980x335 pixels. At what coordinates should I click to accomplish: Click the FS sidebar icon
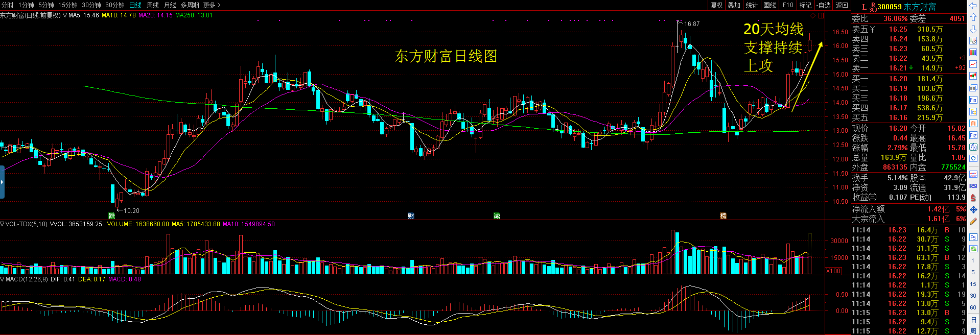pyautogui.click(x=973, y=237)
